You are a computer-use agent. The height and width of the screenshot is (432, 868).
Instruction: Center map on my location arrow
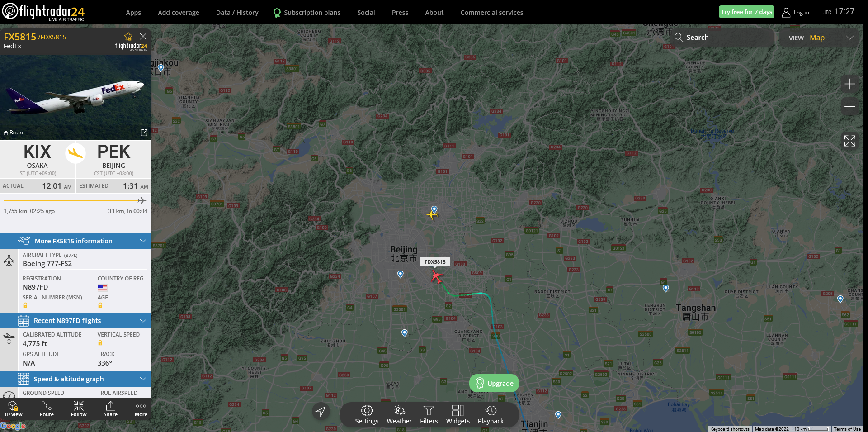[321, 411]
